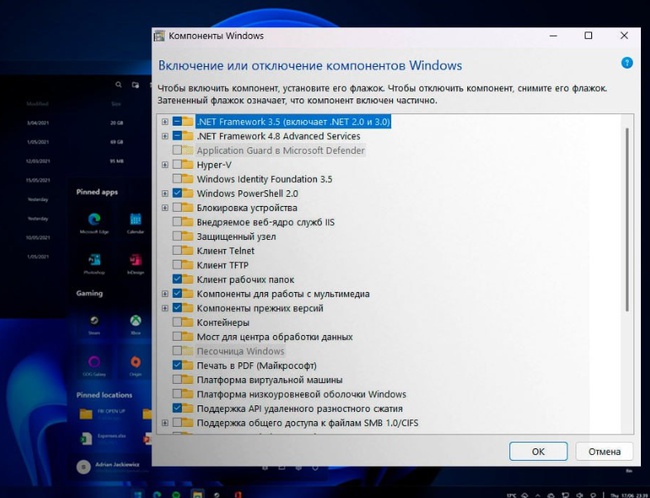
Task: Expand the Блокировка устройства node
Action: click(165, 208)
